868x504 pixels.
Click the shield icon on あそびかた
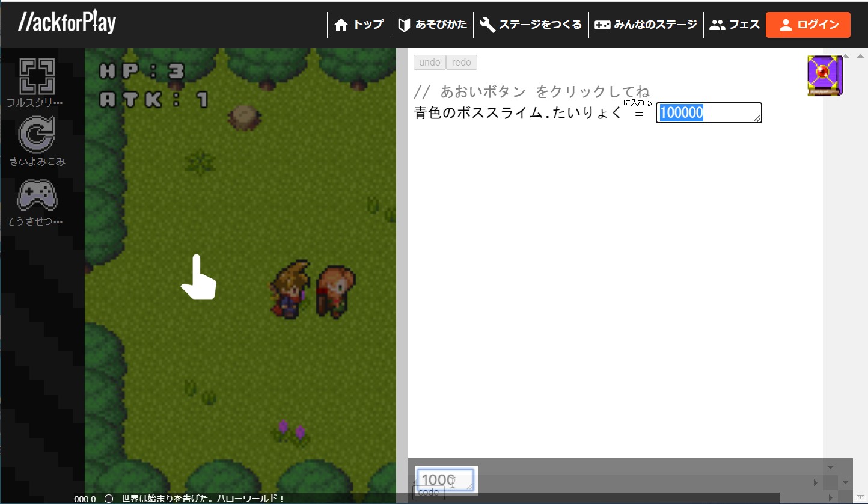[x=405, y=25]
